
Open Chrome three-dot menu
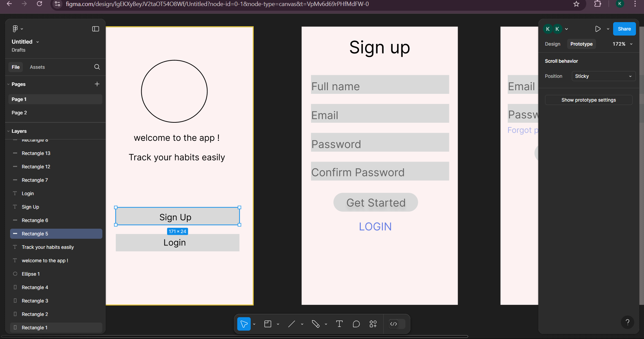pos(635,4)
